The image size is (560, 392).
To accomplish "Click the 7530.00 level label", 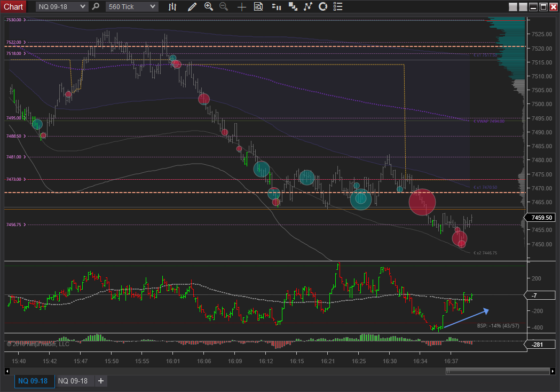I will coord(13,20).
